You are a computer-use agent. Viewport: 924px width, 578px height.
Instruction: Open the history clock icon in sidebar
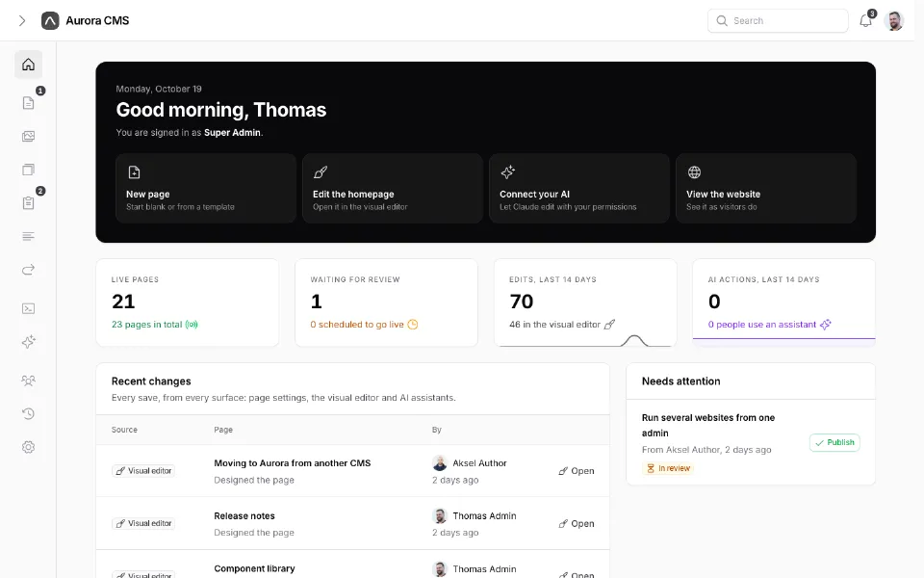[28, 414]
